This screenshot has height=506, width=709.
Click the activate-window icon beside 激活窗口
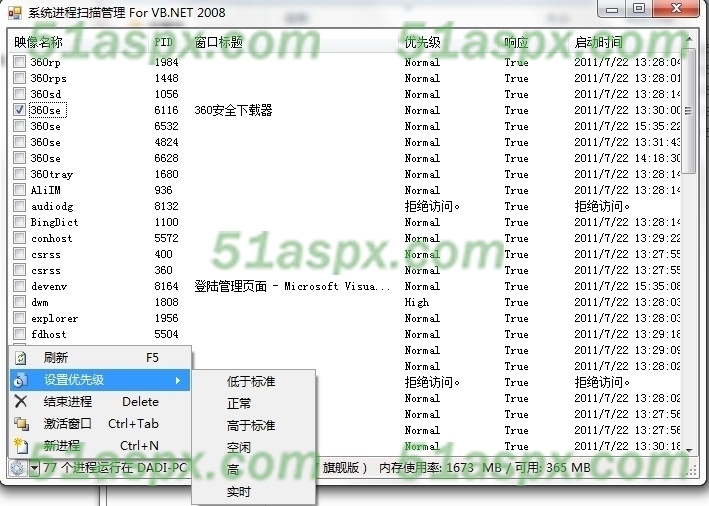pos(21,424)
